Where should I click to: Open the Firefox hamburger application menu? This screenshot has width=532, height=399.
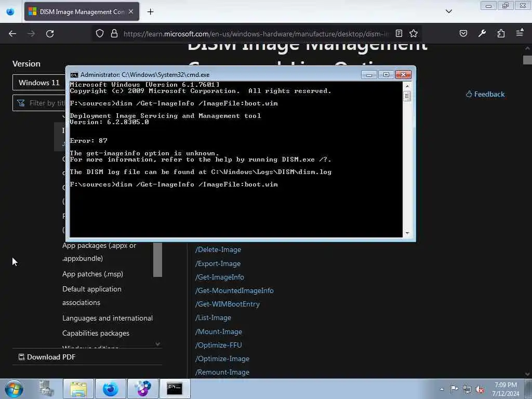(x=520, y=33)
